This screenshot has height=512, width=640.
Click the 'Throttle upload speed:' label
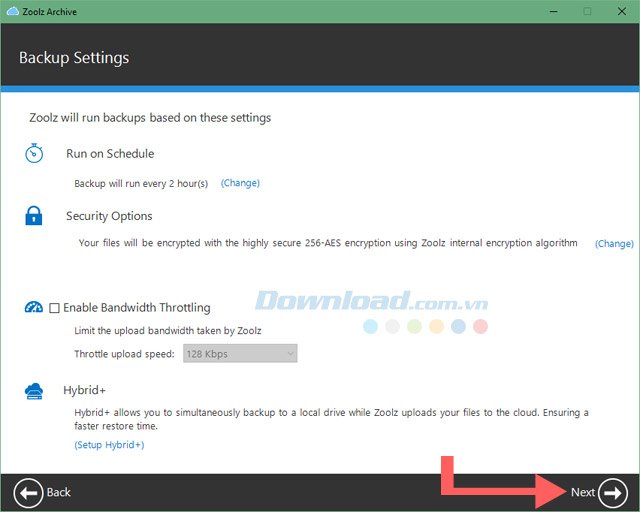[x=124, y=354]
